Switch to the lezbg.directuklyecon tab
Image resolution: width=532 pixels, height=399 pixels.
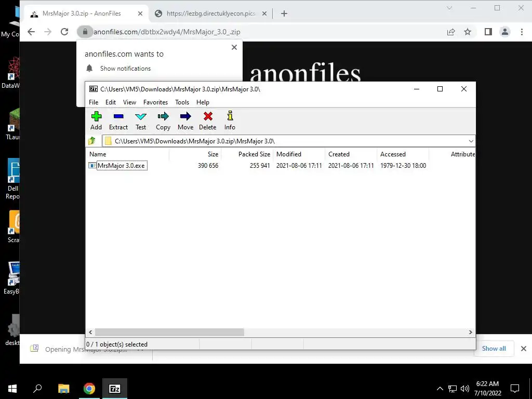210,14
